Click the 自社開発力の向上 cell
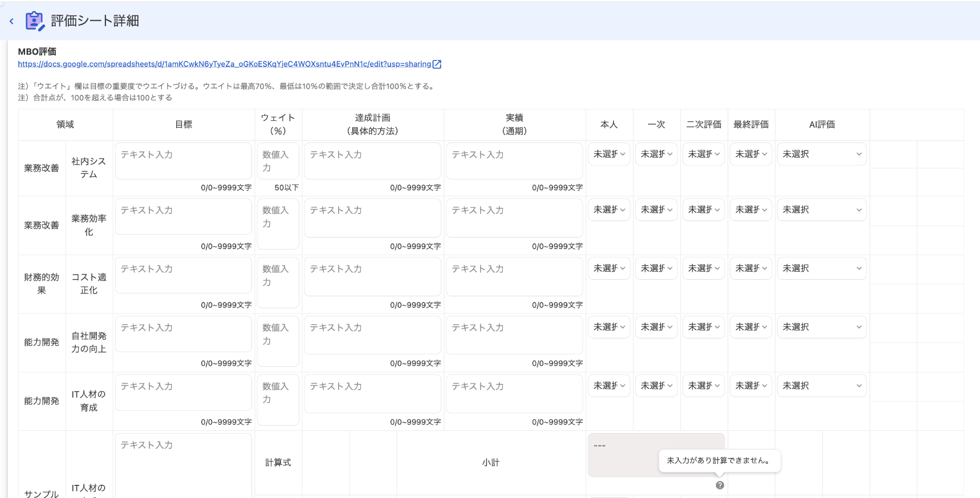980x498 pixels. click(89, 342)
